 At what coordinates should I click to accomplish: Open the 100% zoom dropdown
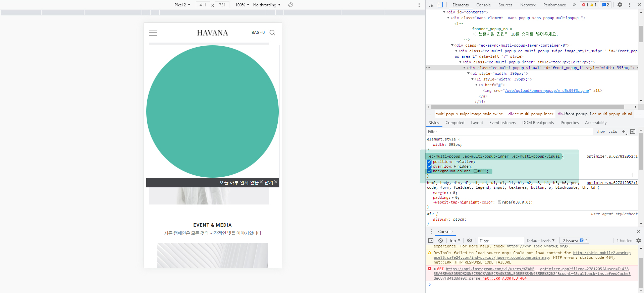pyautogui.click(x=242, y=5)
